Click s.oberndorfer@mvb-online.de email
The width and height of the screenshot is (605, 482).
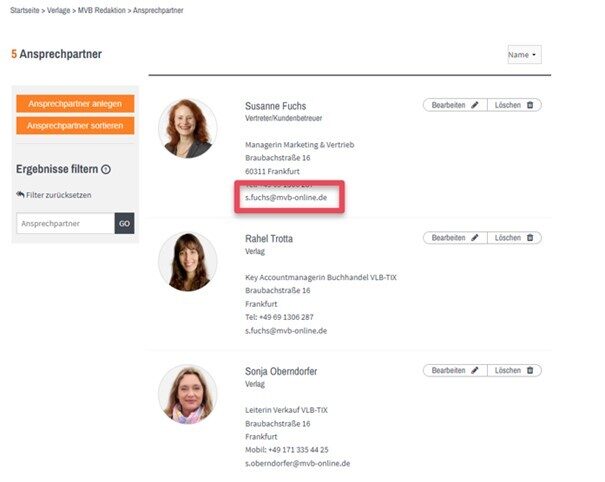tap(297, 463)
